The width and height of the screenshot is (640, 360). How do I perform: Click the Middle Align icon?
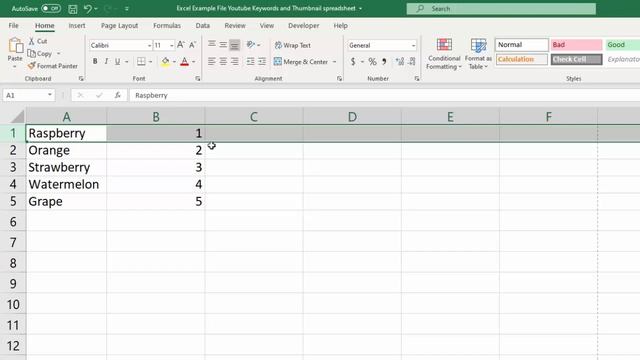(223, 44)
